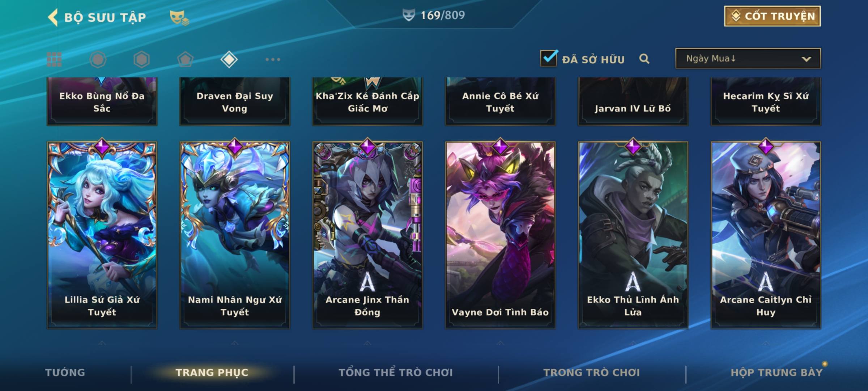
Task: Open the Cốt Truyện button
Action: coord(772,16)
